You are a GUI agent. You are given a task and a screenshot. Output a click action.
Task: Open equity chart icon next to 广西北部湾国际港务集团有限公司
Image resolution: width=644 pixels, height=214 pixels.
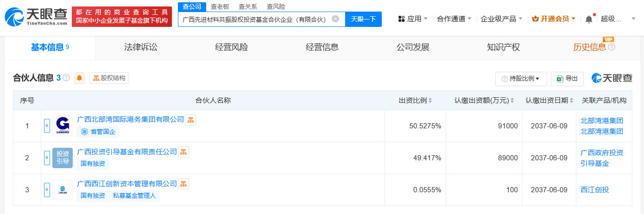(190, 120)
